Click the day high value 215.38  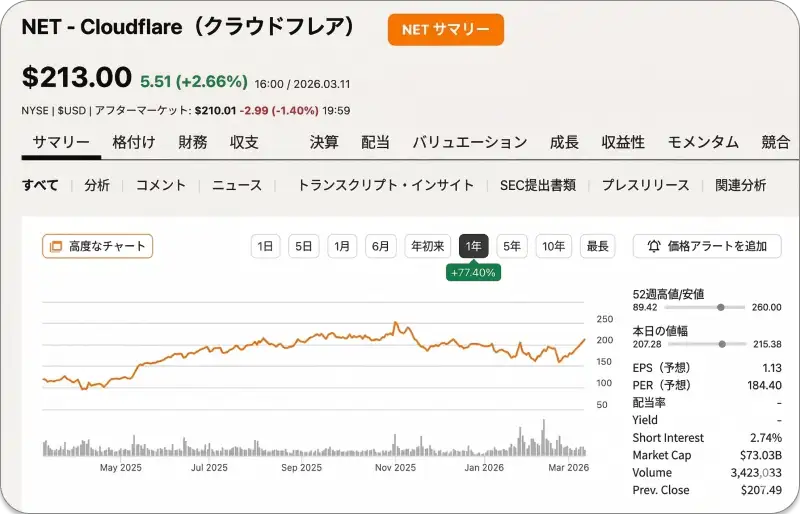(x=767, y=344)
